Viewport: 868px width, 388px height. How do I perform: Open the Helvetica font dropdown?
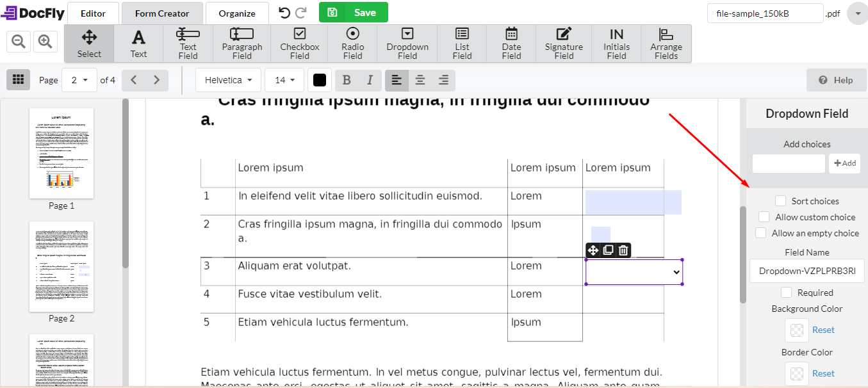tap(228, 79)
